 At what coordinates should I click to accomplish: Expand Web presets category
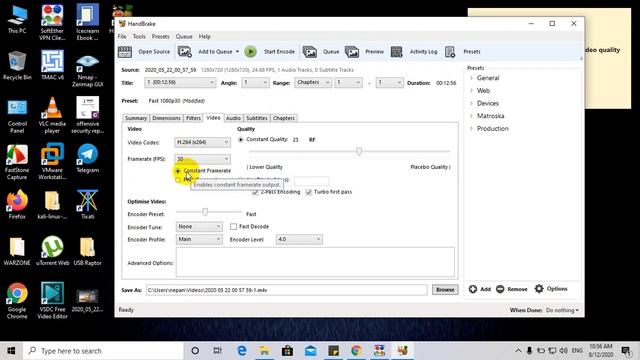pos(471,91)
